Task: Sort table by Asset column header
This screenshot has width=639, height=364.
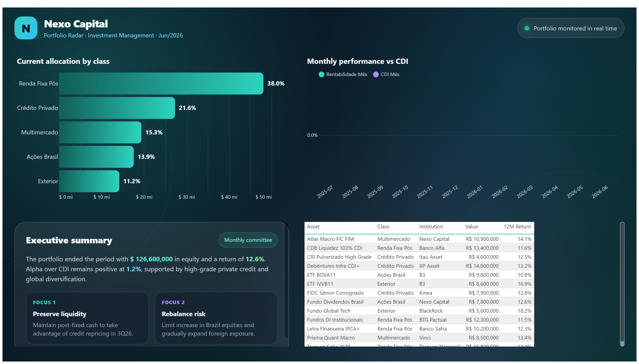Action: pyautogui.click(x=313, y=226)
